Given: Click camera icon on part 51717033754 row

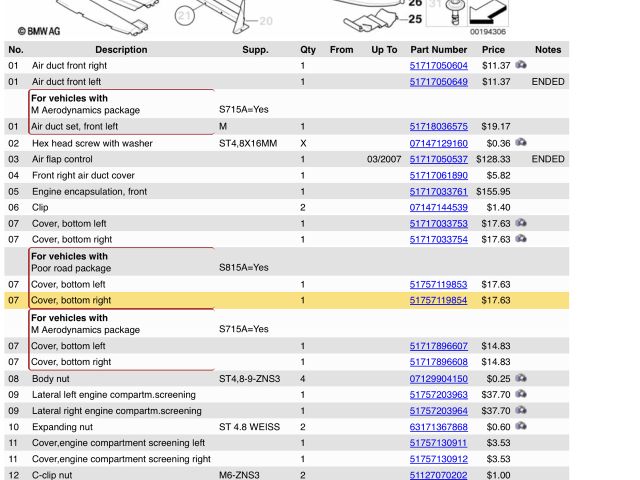Looking at the screenshot, I should pos(521,239).
